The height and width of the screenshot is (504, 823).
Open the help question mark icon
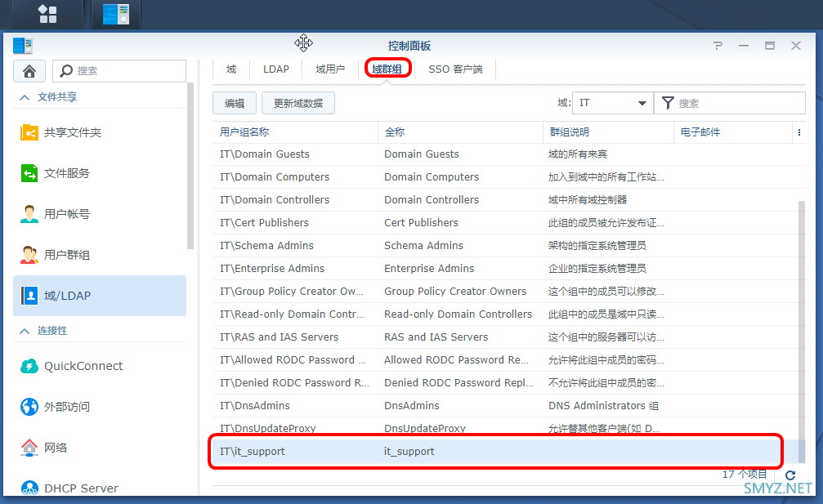(x=718, y=46)
